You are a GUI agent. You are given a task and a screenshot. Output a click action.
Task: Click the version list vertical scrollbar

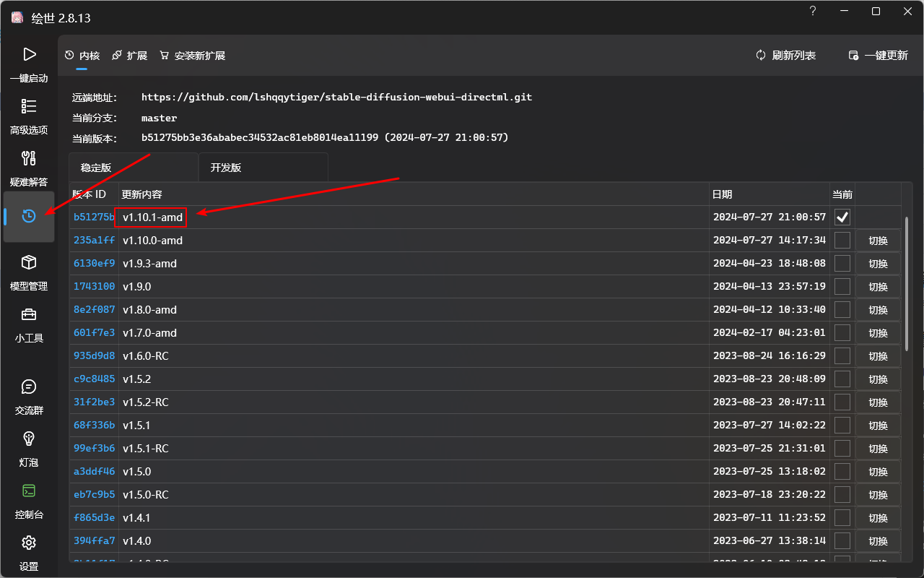click(x=907, y=283)
